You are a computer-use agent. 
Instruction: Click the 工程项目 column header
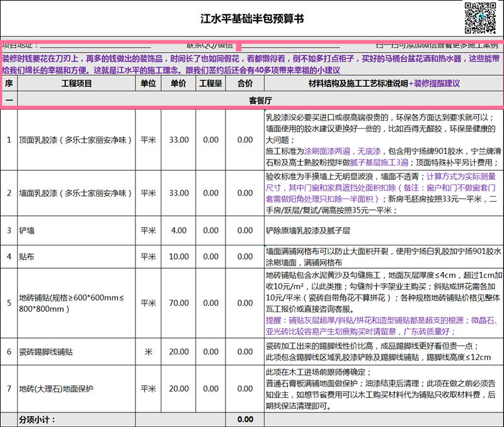coord(76,84)
